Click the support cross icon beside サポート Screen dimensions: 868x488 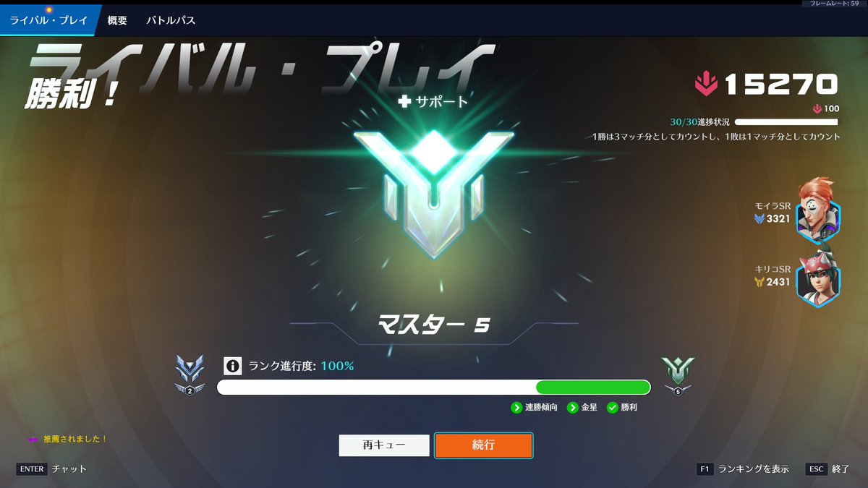click(x=404, y=102)
